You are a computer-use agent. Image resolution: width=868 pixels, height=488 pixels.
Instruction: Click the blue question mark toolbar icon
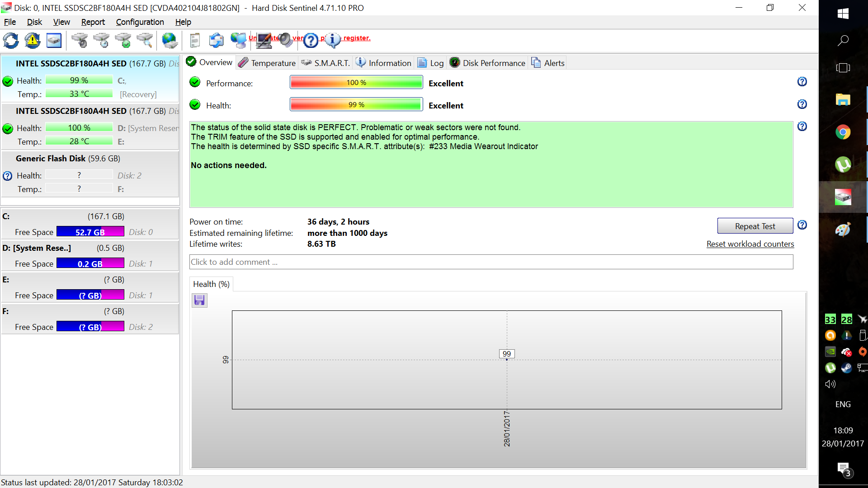pos(311,41)
